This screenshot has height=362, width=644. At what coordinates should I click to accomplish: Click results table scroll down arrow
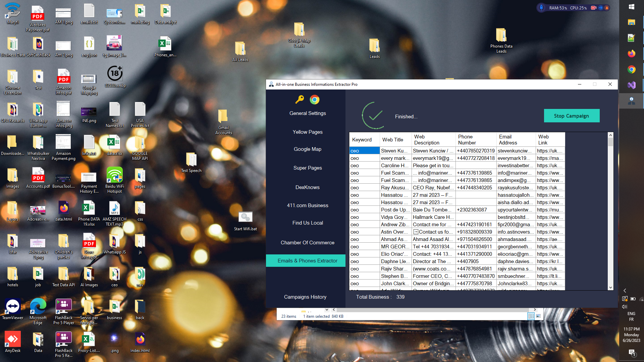(x=610, y=288)
